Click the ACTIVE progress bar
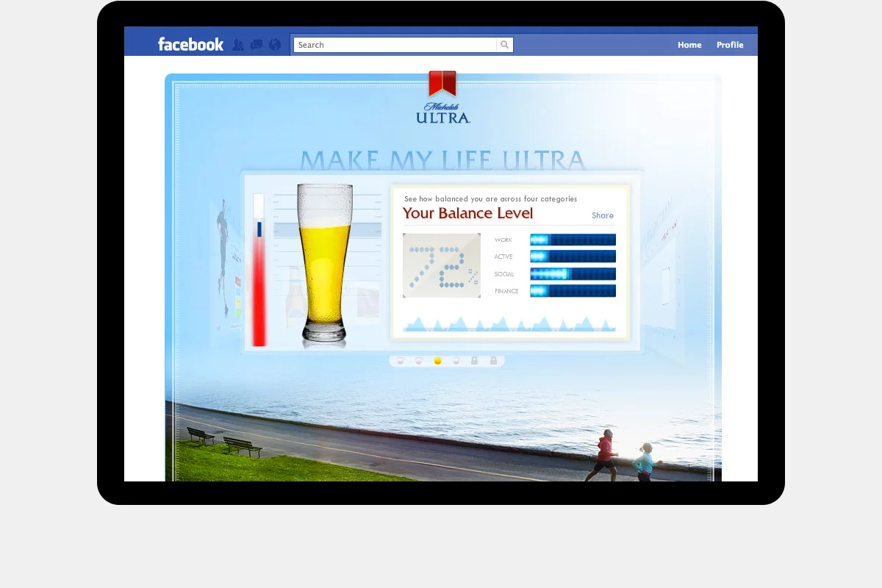Image resolution: width=882 pixels, height=588 pixels. (573, 257)
